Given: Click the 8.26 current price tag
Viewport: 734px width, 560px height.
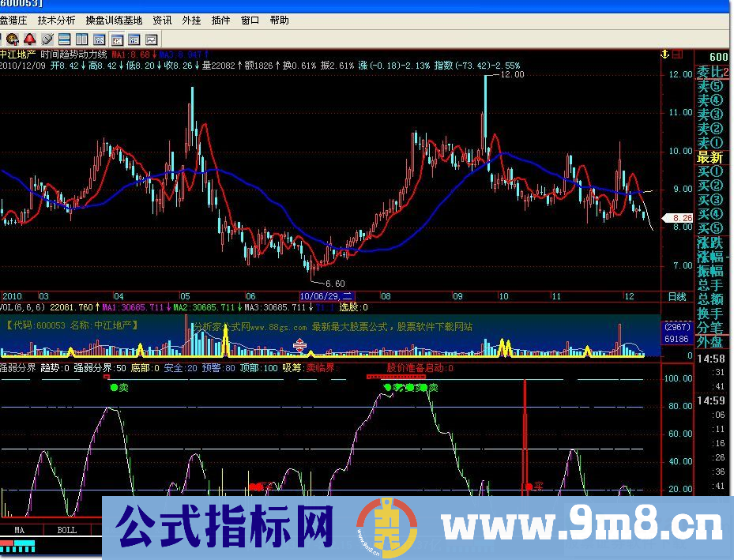Looking at the screenshot, I should [678, 218].
